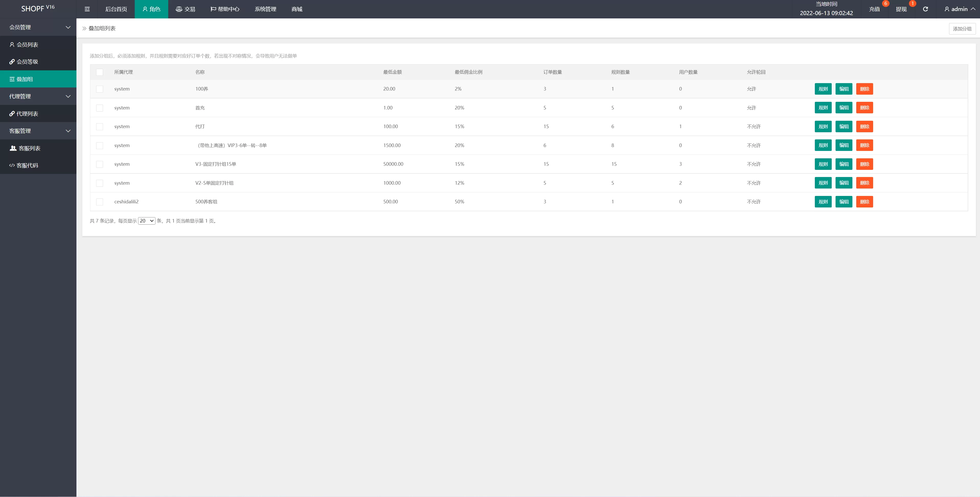The image size is (980, 497).
Task: Select 叠加组 in the sidebar
Action: point(25,79)
